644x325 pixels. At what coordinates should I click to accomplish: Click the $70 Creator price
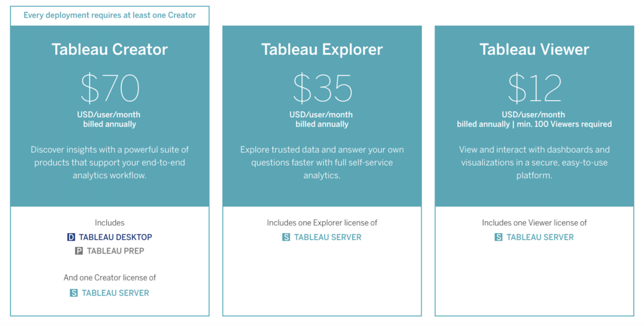coord(109,88)
